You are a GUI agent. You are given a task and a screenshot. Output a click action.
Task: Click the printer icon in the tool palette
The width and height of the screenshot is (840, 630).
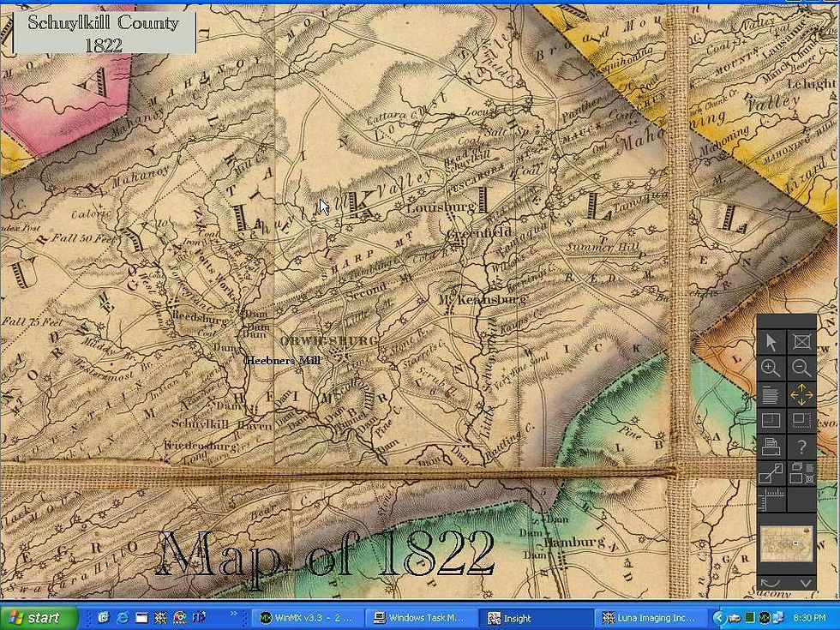tap(771, 447)
